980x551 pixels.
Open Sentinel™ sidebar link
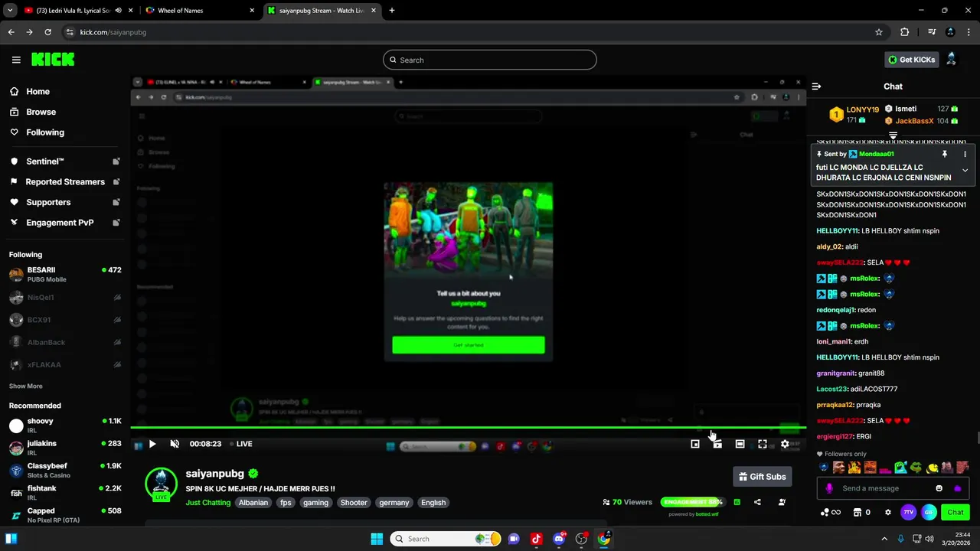[65, 161]
